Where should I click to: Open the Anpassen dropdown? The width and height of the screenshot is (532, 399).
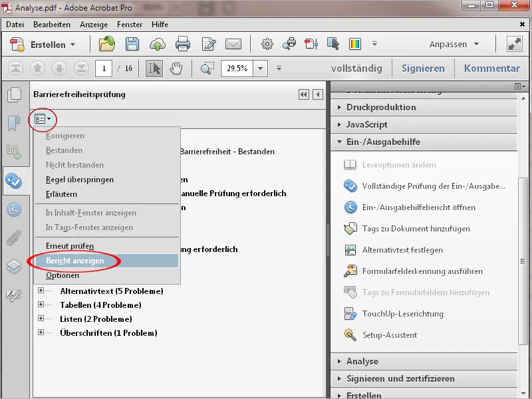pos(454,44)
